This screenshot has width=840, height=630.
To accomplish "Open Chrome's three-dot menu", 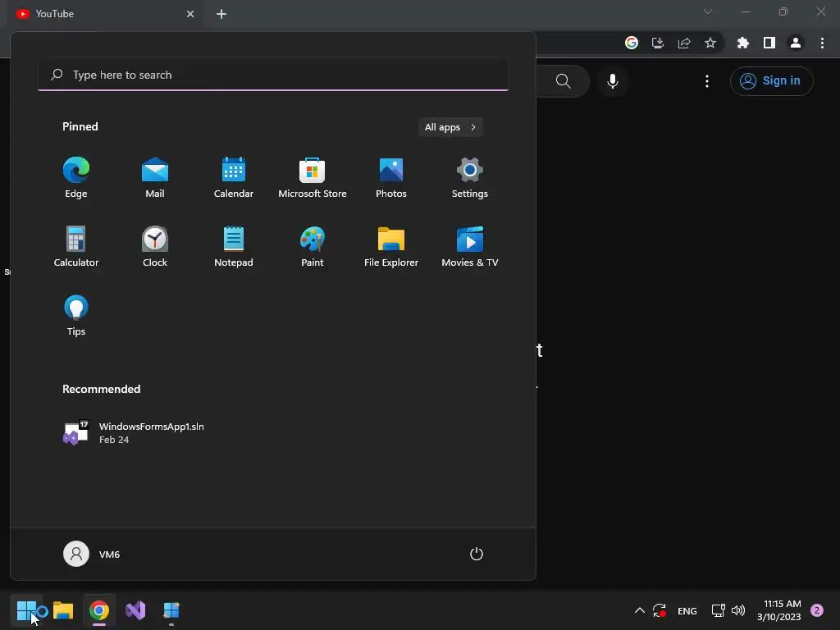I will pyautogui.click(x=822, y=43).
